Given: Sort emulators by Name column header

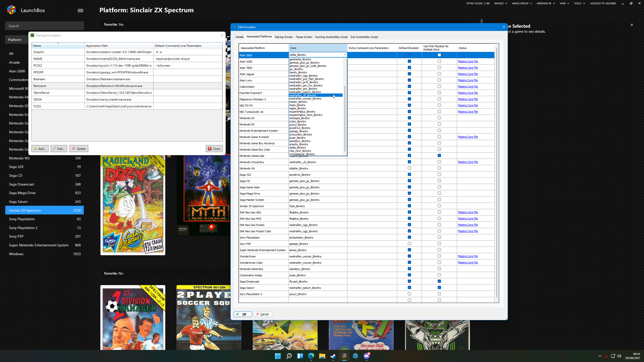Looking at the screenshot, I should click(x=58, y=46).
